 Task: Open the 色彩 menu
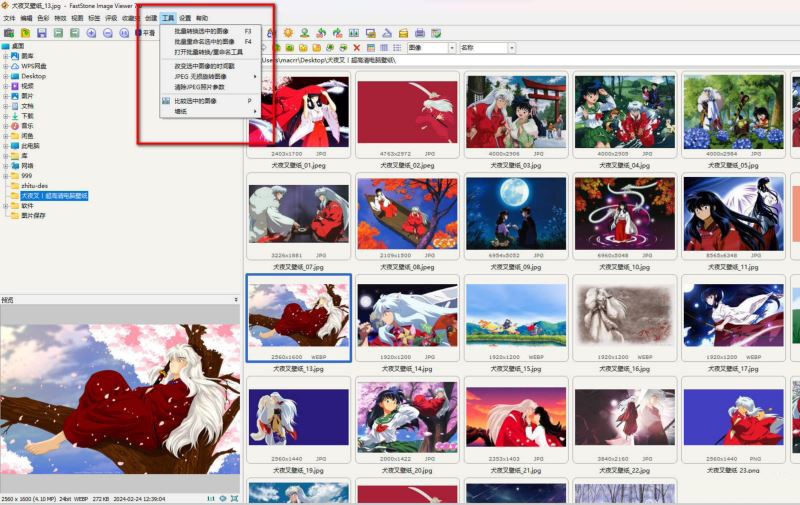[43, 18]
